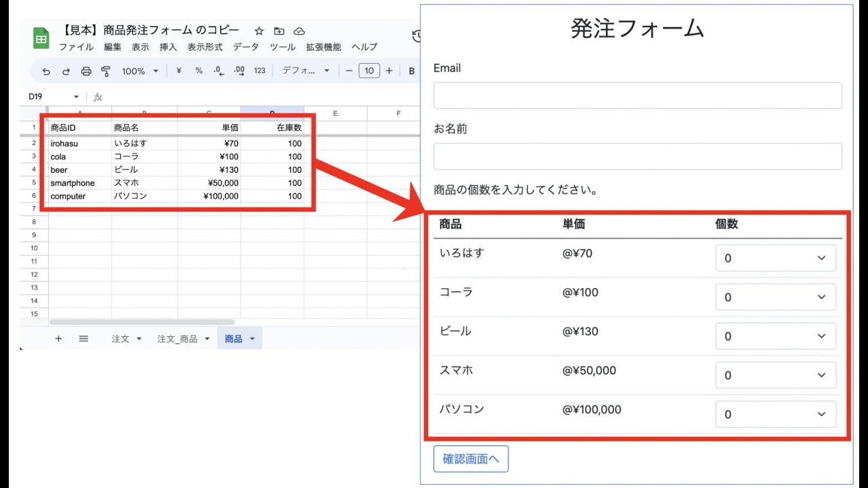Switch to the 注文_商品 sheet tab

pyautogui.click(x=177, y=339)
